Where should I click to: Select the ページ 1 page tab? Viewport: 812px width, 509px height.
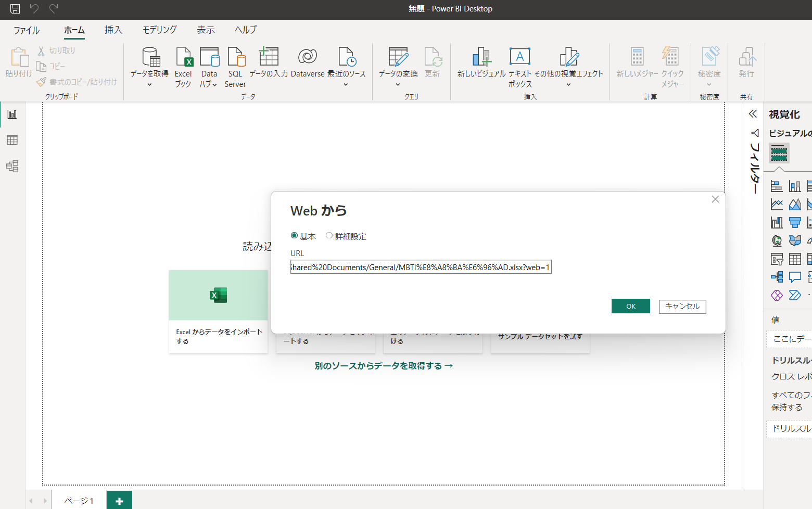pyautogui.click(x=79, y=501)
